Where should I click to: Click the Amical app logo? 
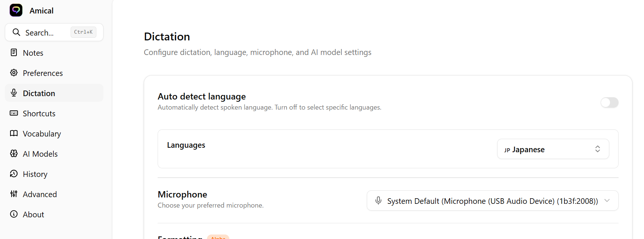16,10
